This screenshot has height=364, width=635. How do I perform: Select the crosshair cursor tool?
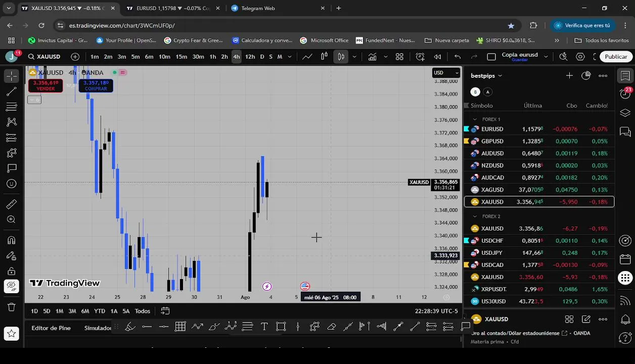pos(12,76)
